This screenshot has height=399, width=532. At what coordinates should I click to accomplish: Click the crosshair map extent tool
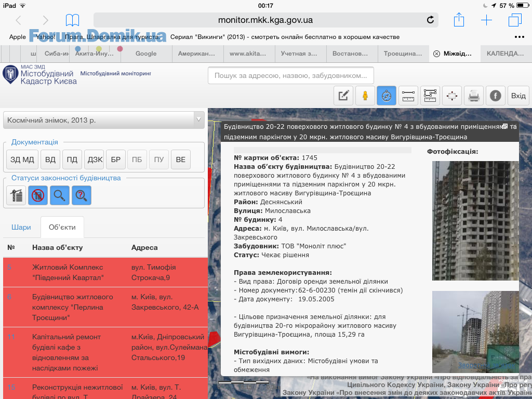click(x=452, y=96)
